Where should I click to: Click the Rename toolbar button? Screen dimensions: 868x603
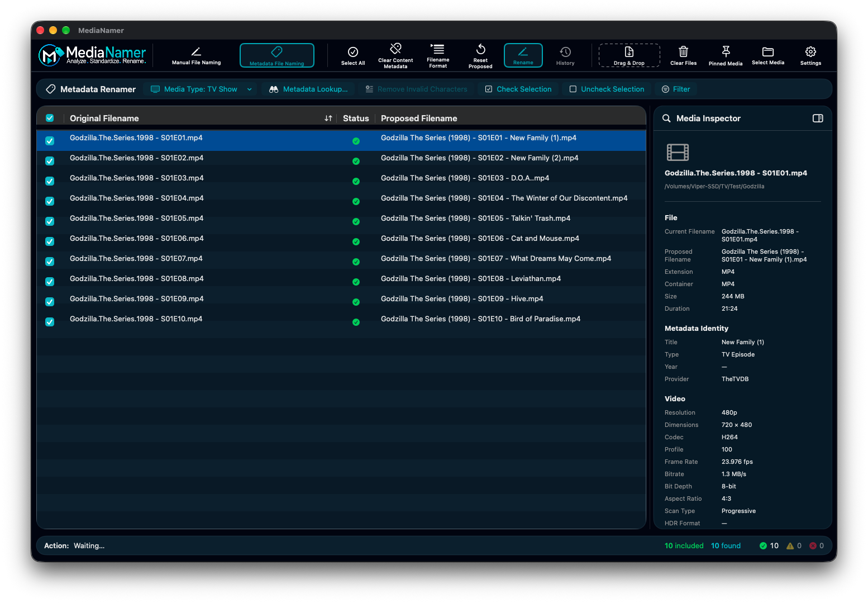pos(523,55)
